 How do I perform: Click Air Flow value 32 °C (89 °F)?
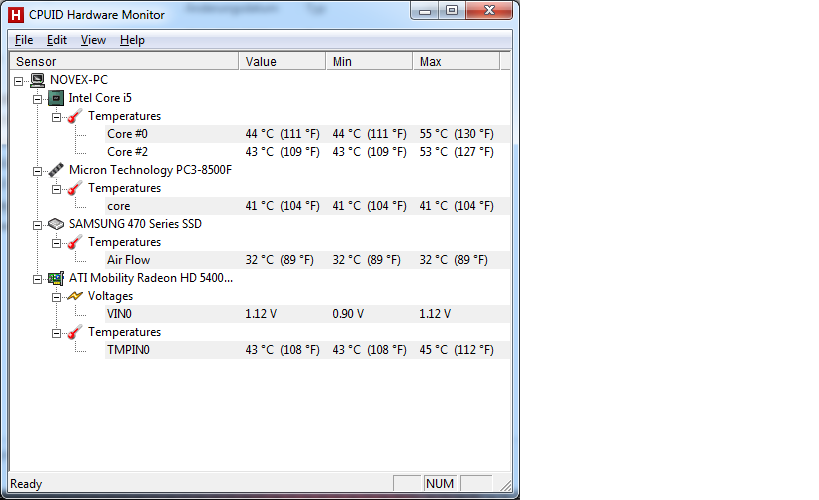click(279, 260)
